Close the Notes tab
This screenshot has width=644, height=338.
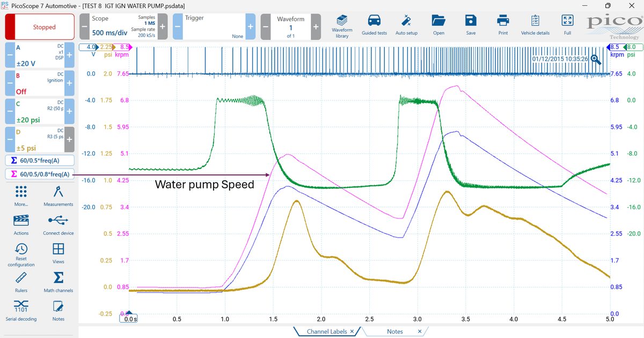pyautogui.click(x=420, y=332)
